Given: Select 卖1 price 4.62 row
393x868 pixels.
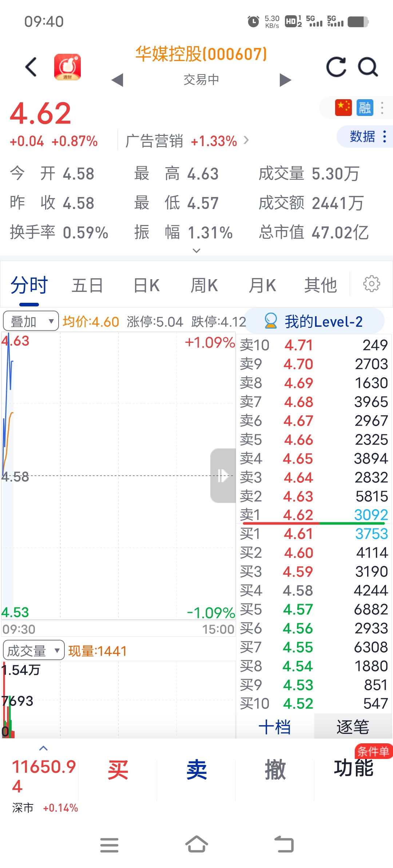Looking at the screenshot, I should click(x=314, y=515).
